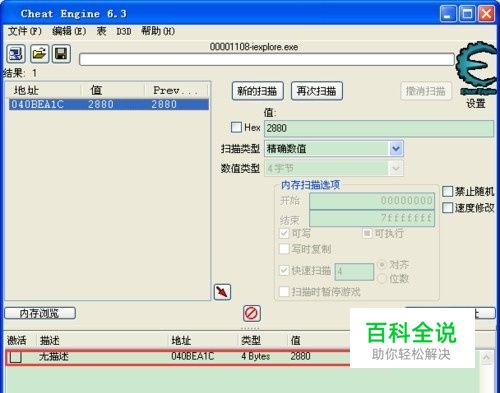Image resolution: width=500 pixels, height=393 pixels.
Task: Enable the 禁止随机 checkbox
Action: pyautogui.click(x=447, y=191)
